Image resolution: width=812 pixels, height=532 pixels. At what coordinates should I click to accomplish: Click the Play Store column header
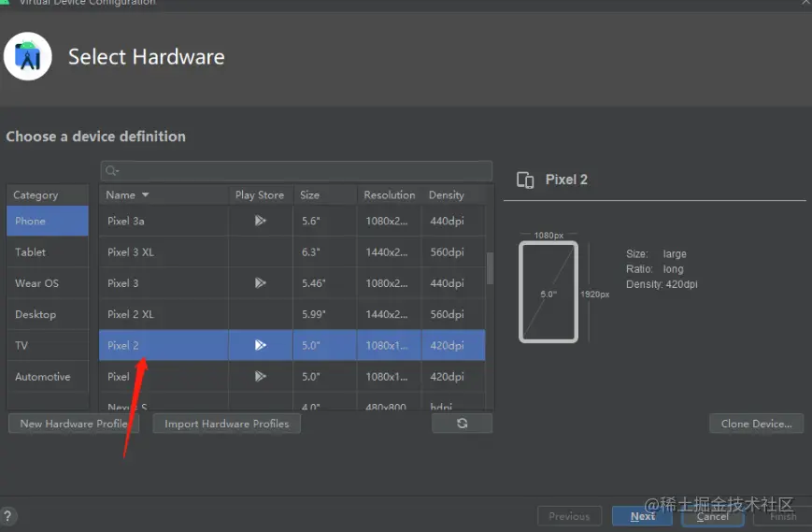[x=260, y=194]
